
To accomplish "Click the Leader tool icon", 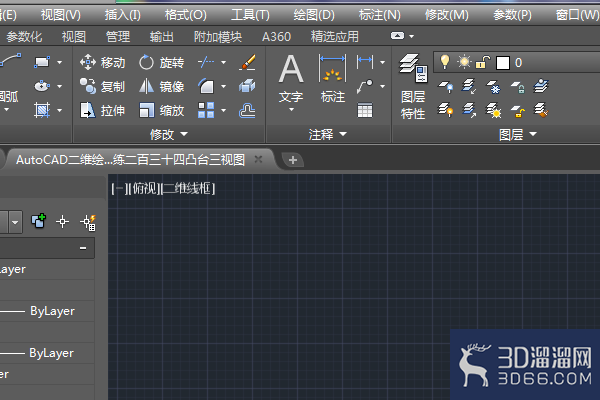I will (x=365, y=86).
